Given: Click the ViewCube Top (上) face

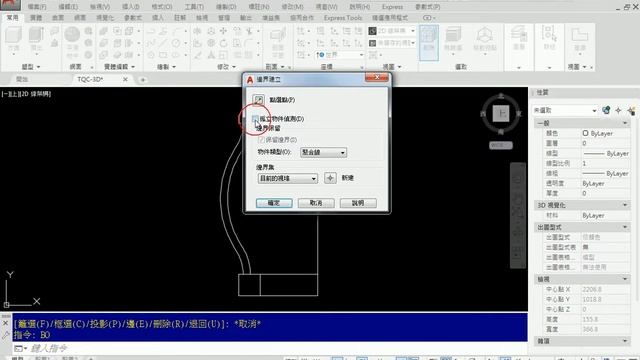Looking at the screenshot, I should tap(501, 113).
